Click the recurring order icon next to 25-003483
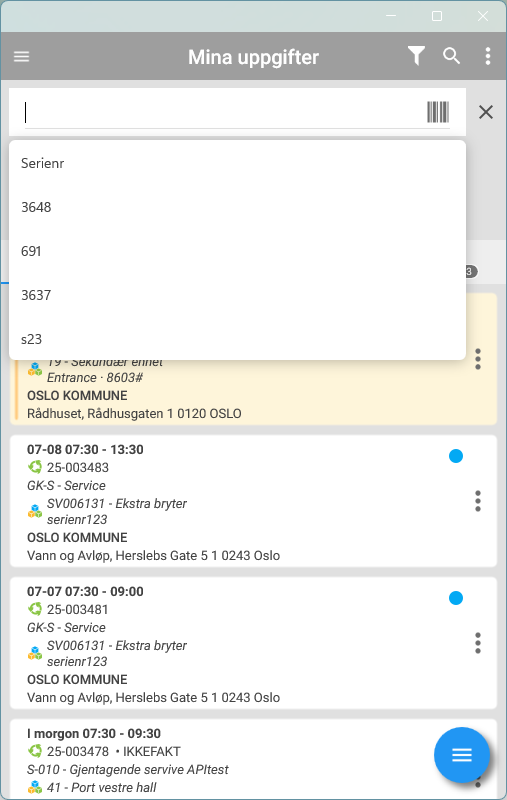The image size is (507, 800). tap(35, 467)
